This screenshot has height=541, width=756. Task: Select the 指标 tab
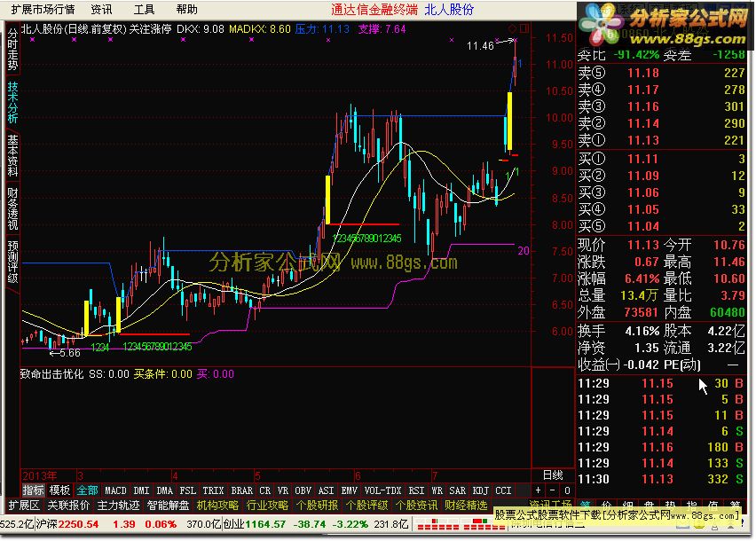33,490
